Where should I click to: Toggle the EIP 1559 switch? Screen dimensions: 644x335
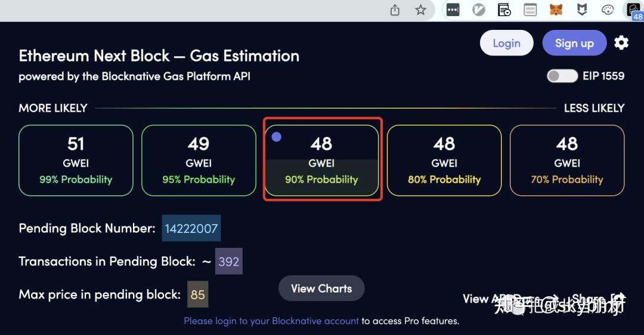562,76
